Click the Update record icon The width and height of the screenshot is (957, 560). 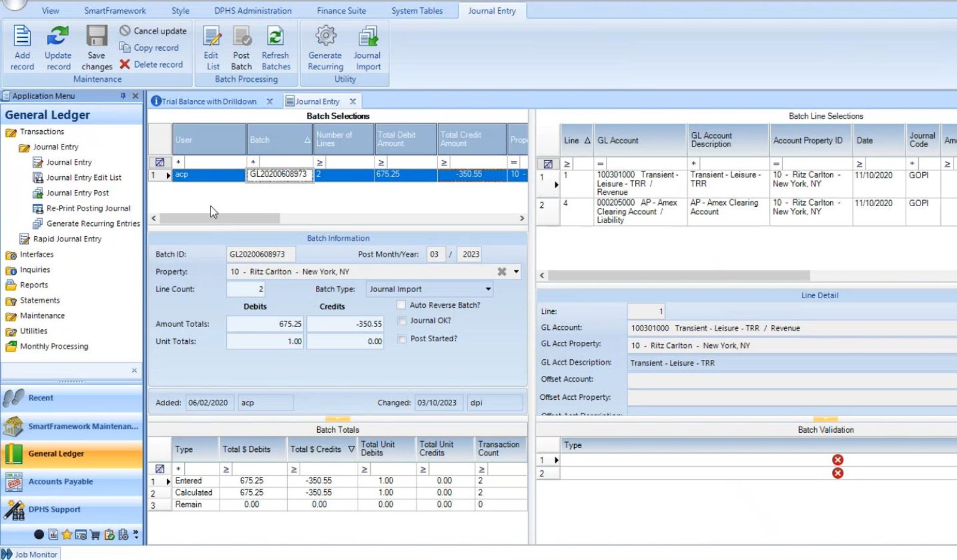[58, 36]
